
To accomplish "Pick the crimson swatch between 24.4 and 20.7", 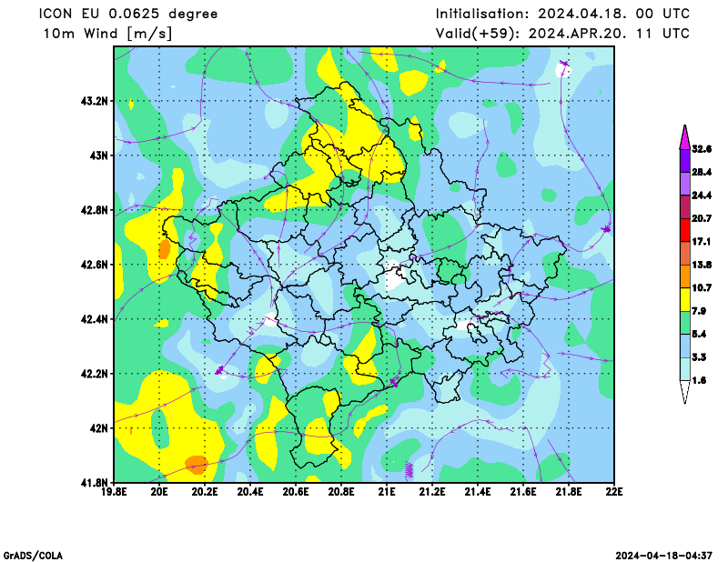I will tap(685, 207).
